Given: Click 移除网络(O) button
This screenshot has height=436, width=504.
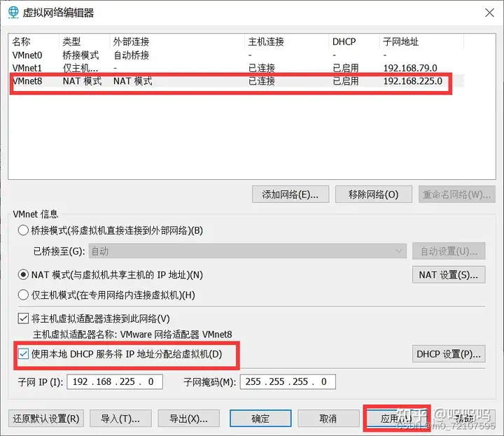Looking at the screenshot, I should [374, 194].
